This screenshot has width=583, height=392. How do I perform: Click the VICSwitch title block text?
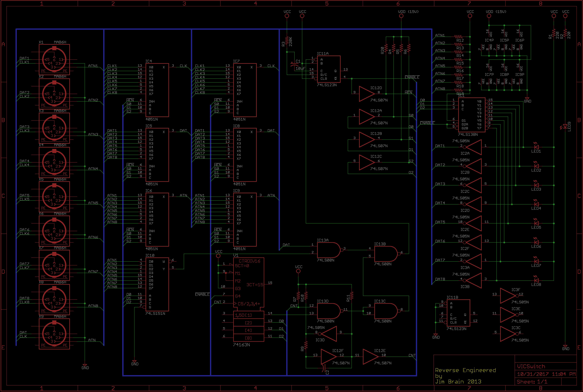click(531, 366)
